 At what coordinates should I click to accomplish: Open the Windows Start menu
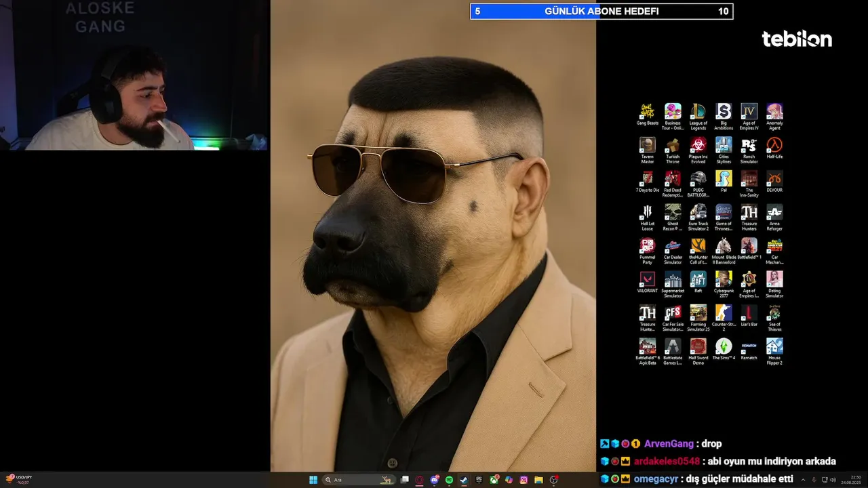click(313, 480)
